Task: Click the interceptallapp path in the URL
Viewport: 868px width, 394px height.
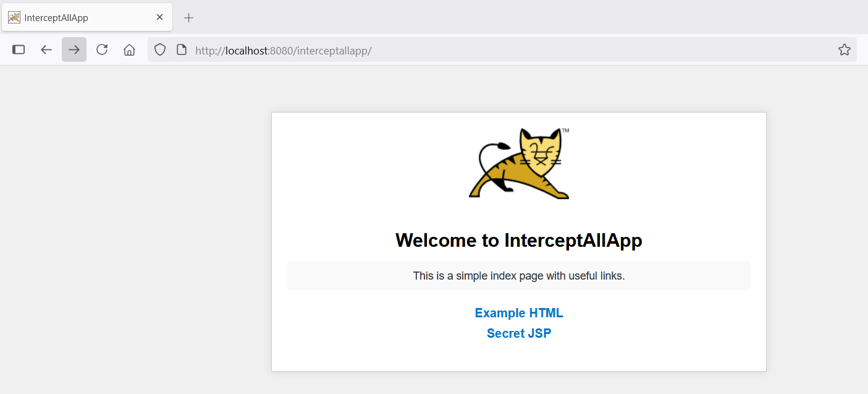Action: (x=334, y=51)
